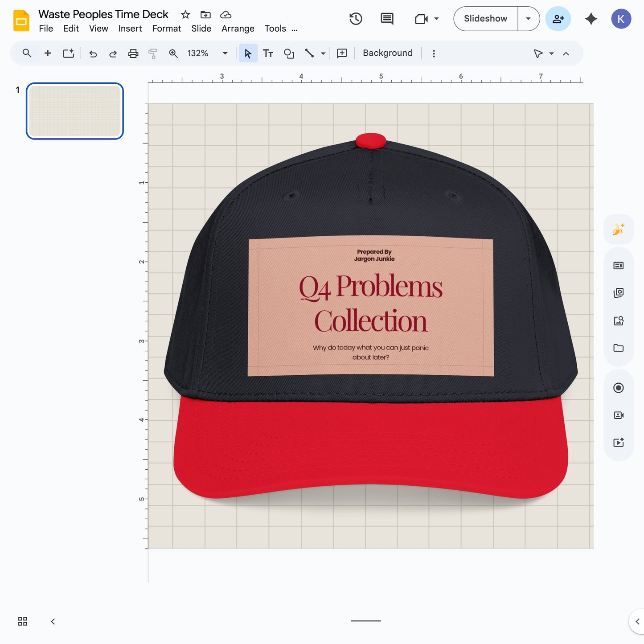This screenshot has width=644, height=644.
Task: Open the File menu
Action: point(46,29)
